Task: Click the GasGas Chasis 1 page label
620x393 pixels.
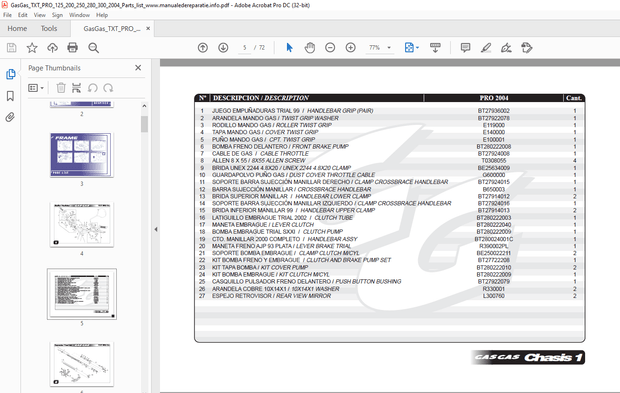Action: 528,357
